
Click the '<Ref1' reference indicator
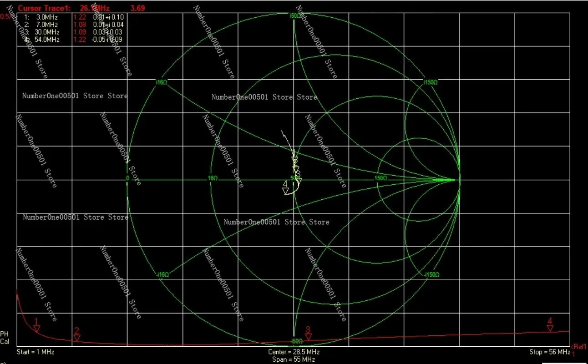[x=578, y=347]
